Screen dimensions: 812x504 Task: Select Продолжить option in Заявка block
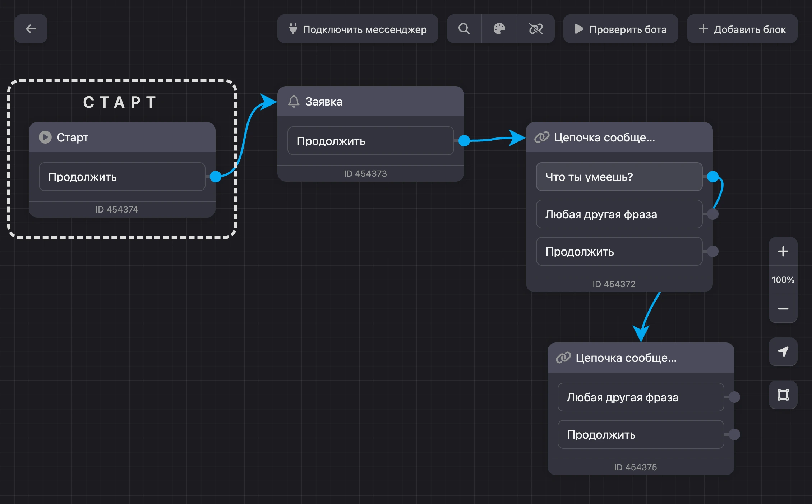pyautogui.click(x=371, y=141)
